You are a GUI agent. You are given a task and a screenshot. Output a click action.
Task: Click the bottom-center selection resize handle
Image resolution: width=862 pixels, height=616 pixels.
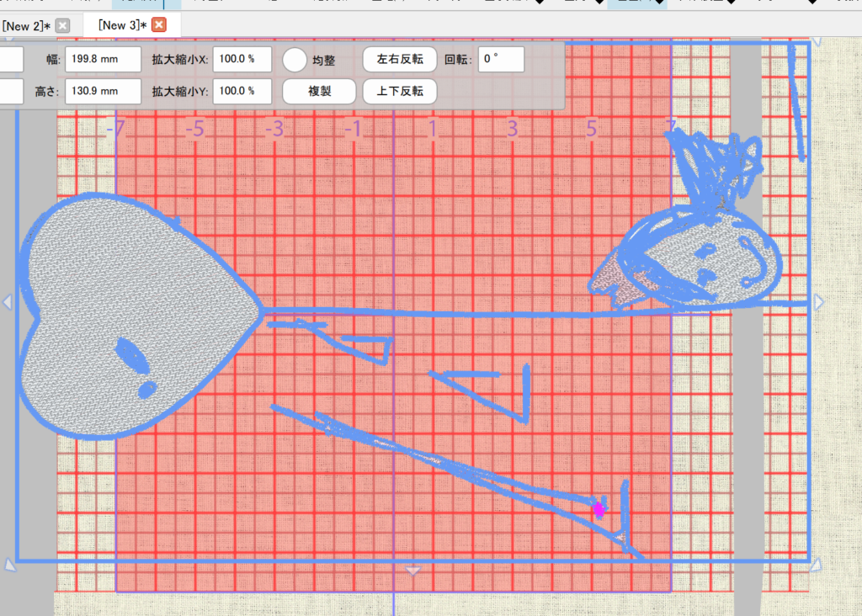click(412, 571)
